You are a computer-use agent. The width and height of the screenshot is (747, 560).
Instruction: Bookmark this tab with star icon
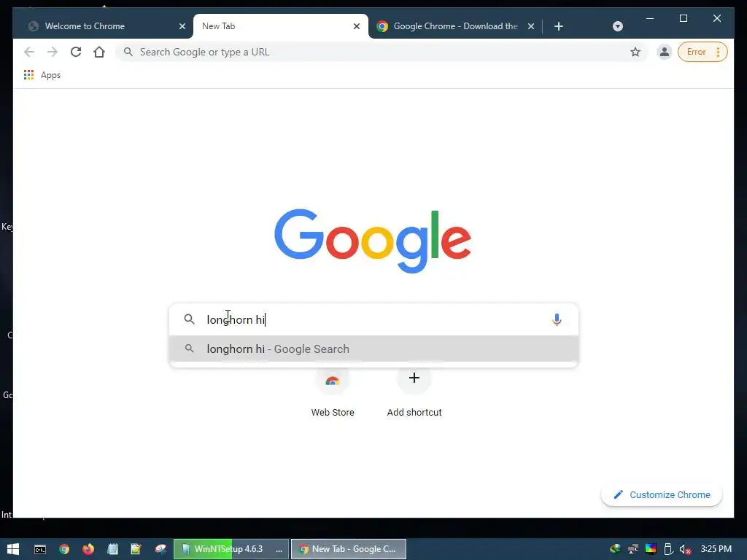pos(635,52)
